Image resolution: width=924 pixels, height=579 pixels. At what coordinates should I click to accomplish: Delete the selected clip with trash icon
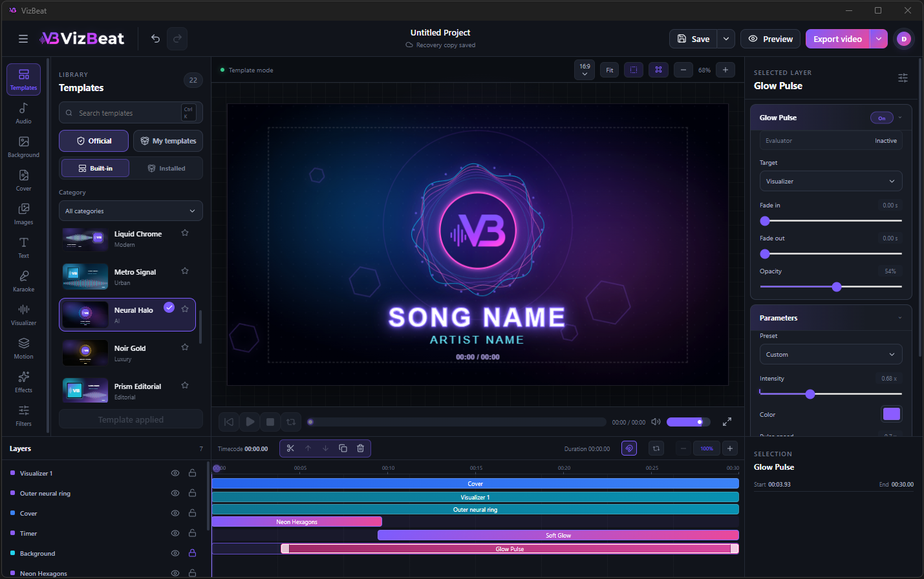click(361, 448)
